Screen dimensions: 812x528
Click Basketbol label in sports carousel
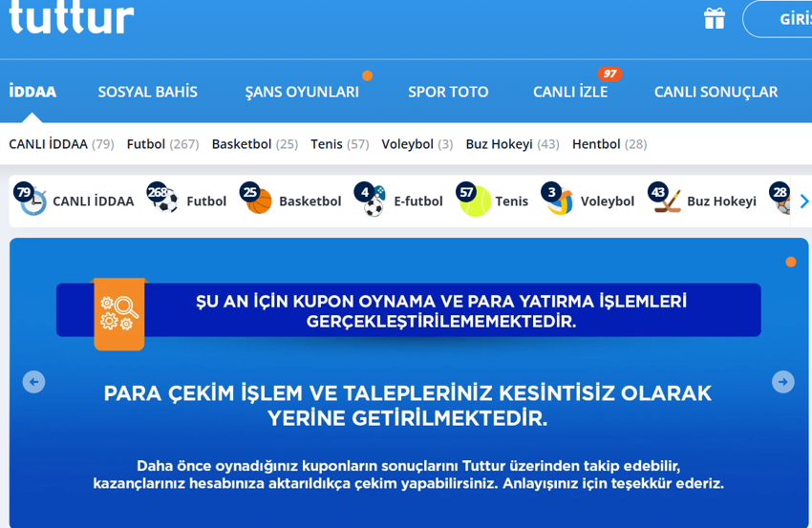point(310,201)
